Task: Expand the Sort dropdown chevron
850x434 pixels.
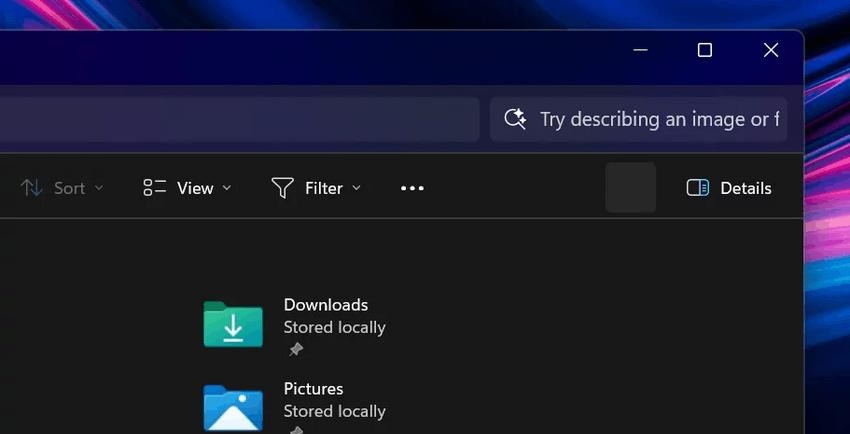Action: [99, 188]
